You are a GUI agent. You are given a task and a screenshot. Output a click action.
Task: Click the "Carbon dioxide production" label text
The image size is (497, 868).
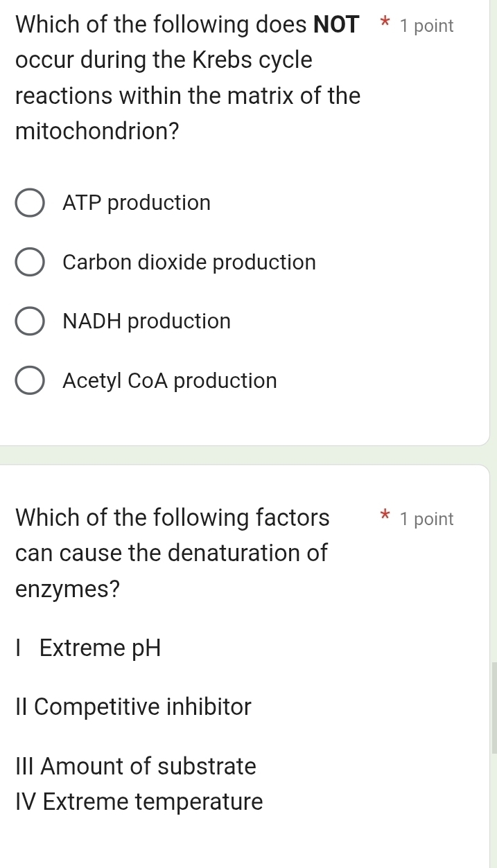tap(189, 263)
